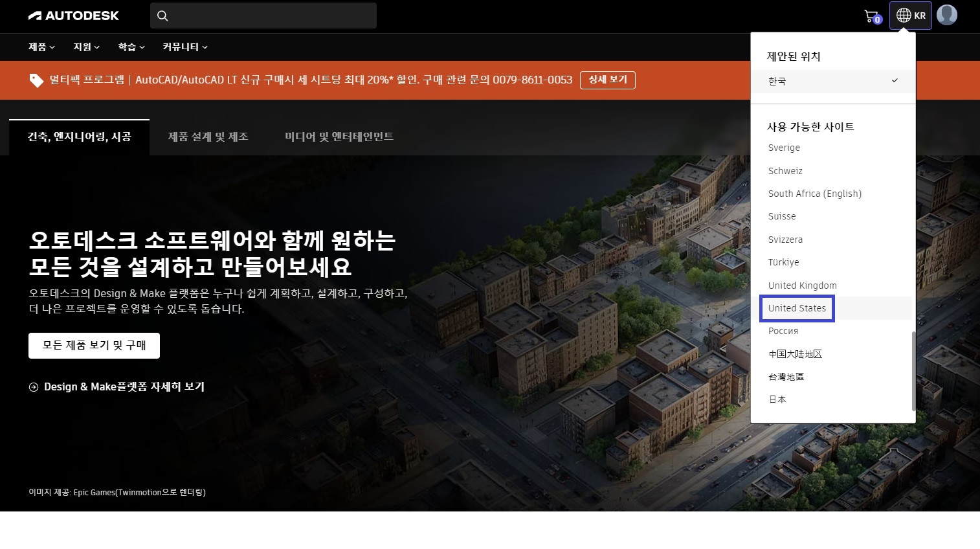Viewport: 980px width, 549px height.
Task: Click the Autodesk logo
Action: click(x=74, y=16)
